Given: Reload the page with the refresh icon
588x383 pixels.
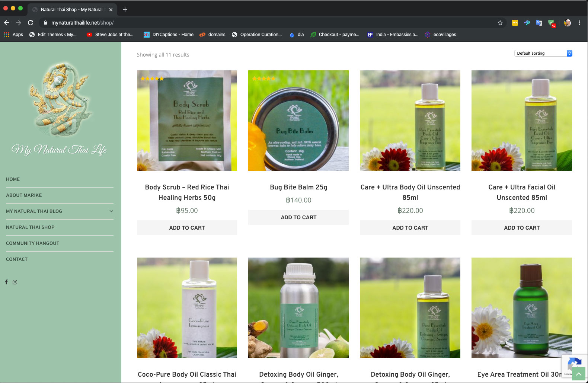Looking at the screenshot, I should [31, 23].
